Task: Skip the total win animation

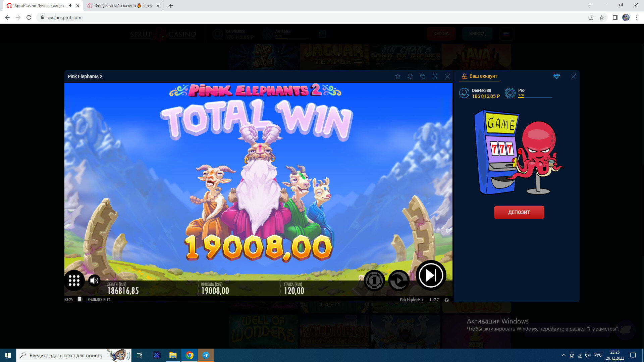Action: 431,276
